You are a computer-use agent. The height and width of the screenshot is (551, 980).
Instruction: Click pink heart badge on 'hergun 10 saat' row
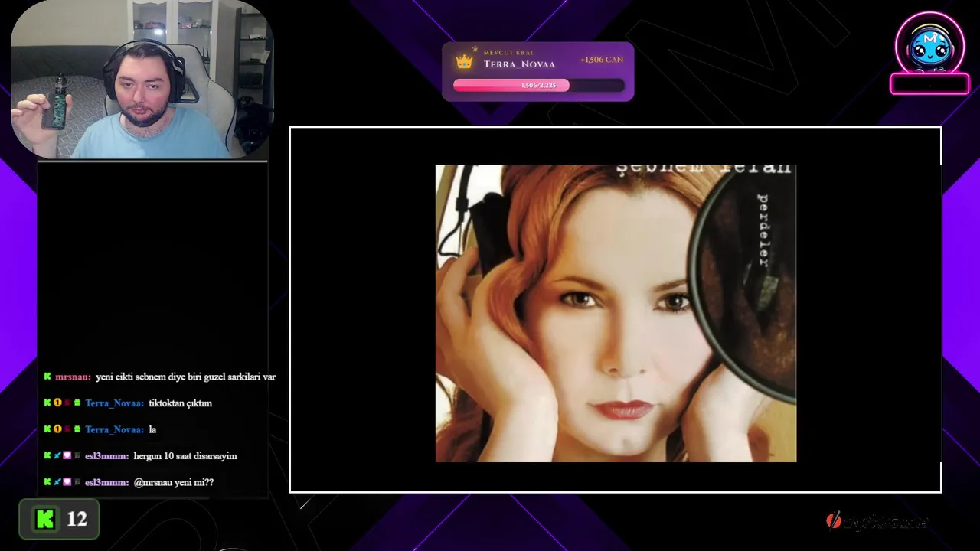point(67,455)
